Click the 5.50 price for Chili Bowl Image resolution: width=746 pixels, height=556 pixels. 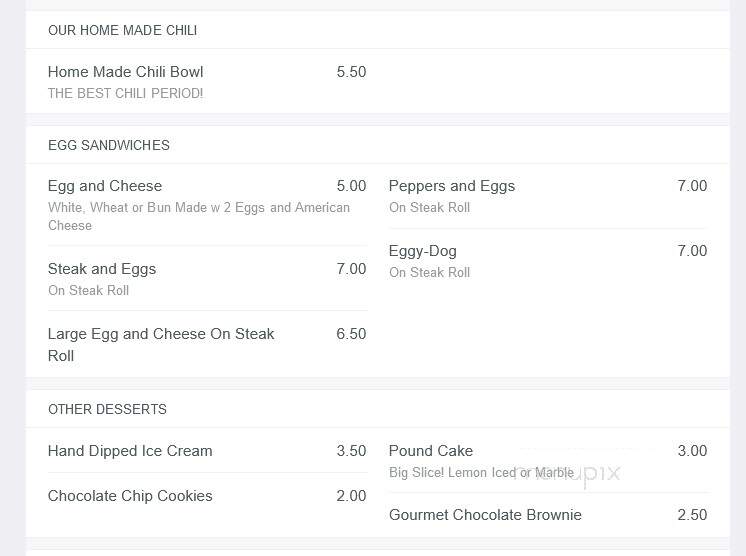pos(351,72)
